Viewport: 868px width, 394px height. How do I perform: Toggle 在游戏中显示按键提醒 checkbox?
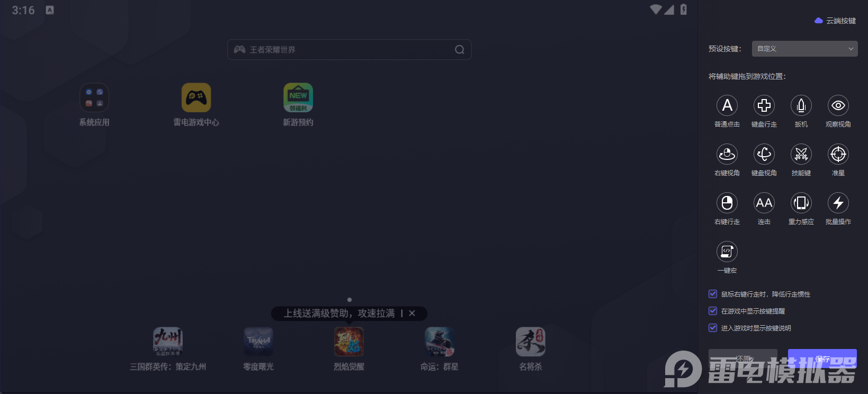click(713, 311)
